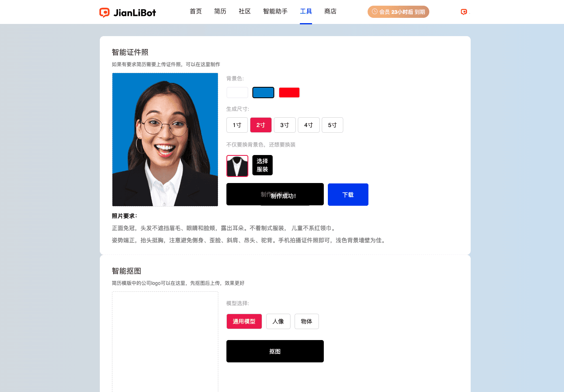Choose the 3寸 size option
Image resolution: width=564 pixels, height=392 pixels.
coord(285,125)
